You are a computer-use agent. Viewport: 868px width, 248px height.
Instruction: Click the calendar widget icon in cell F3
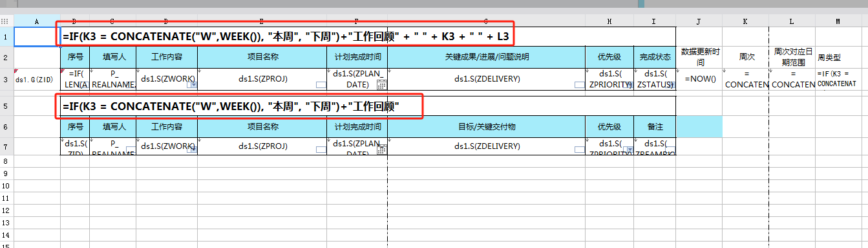coord(381,85)
